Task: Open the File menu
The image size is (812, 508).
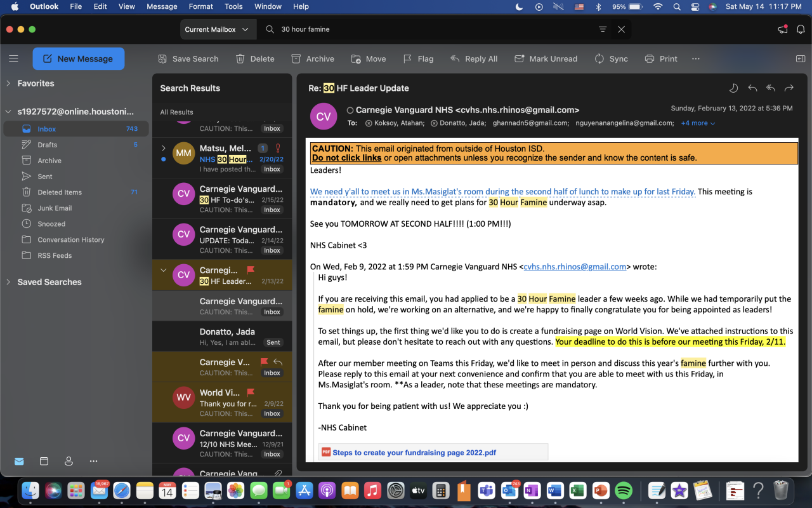Action: 76,7
